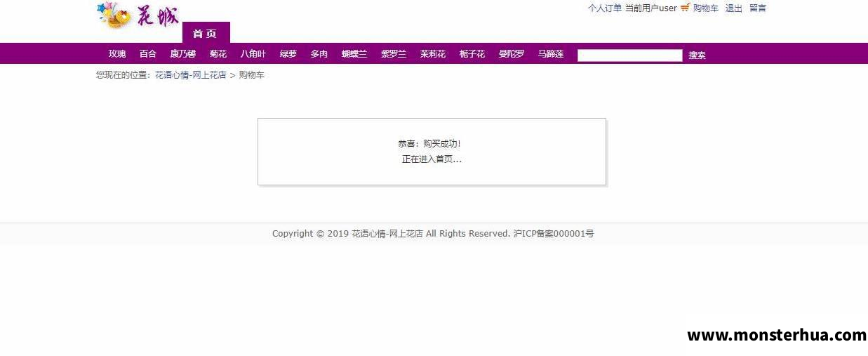Click 花语心情-网上花店 breadcrumb link
Image resolution: width=868 pixels, height=356 pixels.
tap(191, 75)
